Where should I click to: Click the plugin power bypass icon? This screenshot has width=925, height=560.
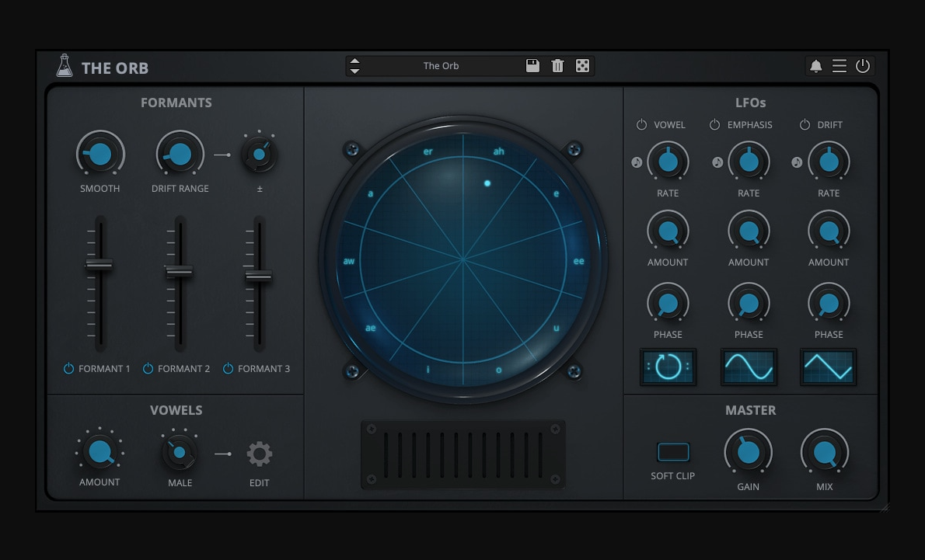[x=863, y=66]
